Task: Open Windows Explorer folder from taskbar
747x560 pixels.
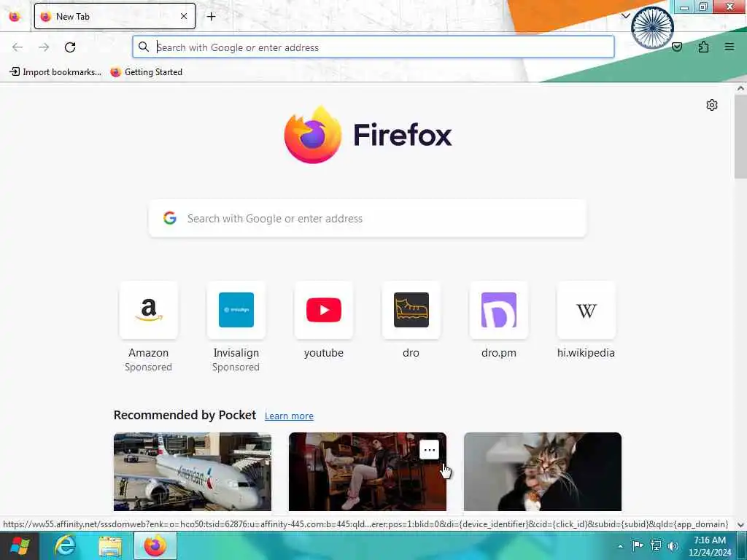Action: 110,545
